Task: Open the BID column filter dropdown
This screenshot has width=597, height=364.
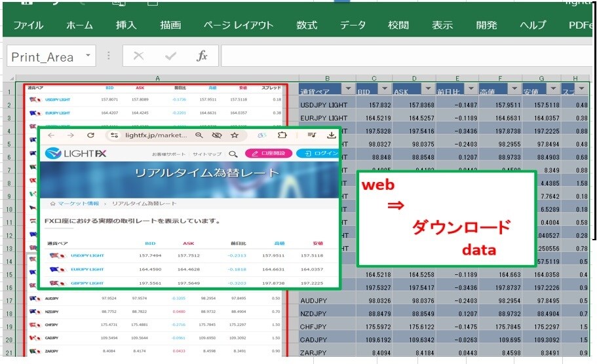Action: [385, 89]
